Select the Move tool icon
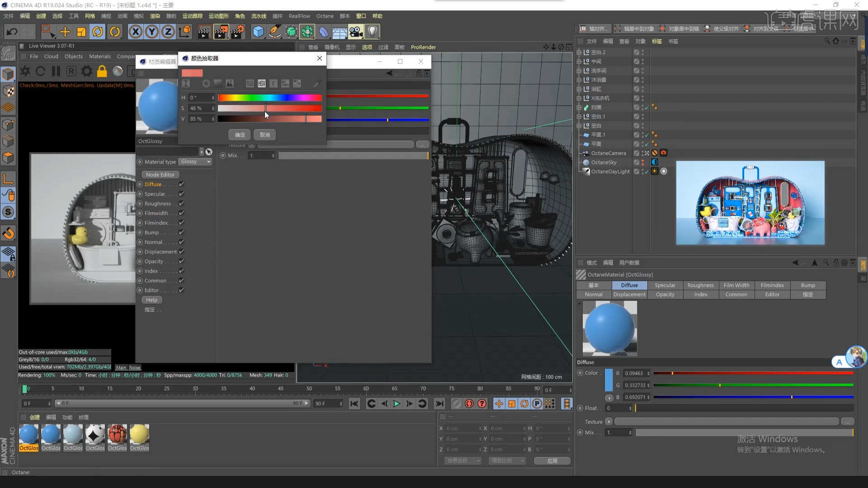Screen dimensions: 868x488 65,32
